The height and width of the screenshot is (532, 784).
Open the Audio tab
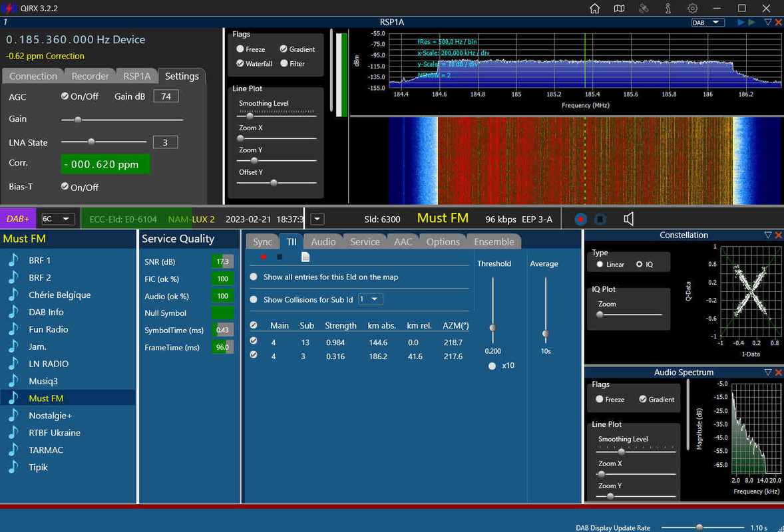pos(323,242)
